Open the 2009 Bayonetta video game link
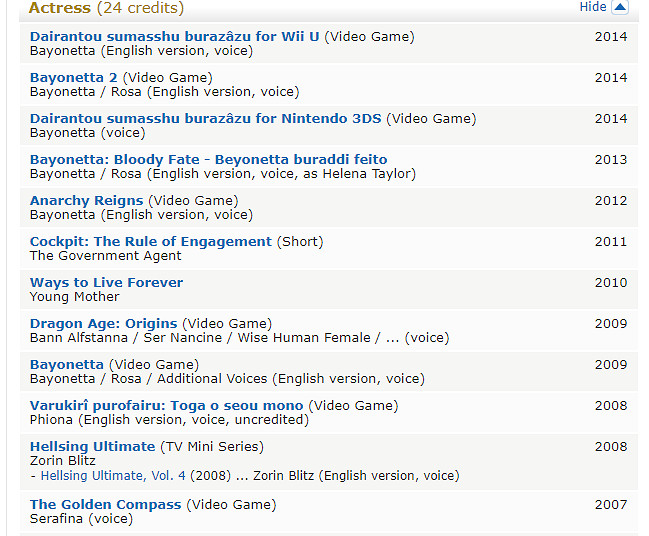This screenshot has height=536, width=649. coord(66,365)
